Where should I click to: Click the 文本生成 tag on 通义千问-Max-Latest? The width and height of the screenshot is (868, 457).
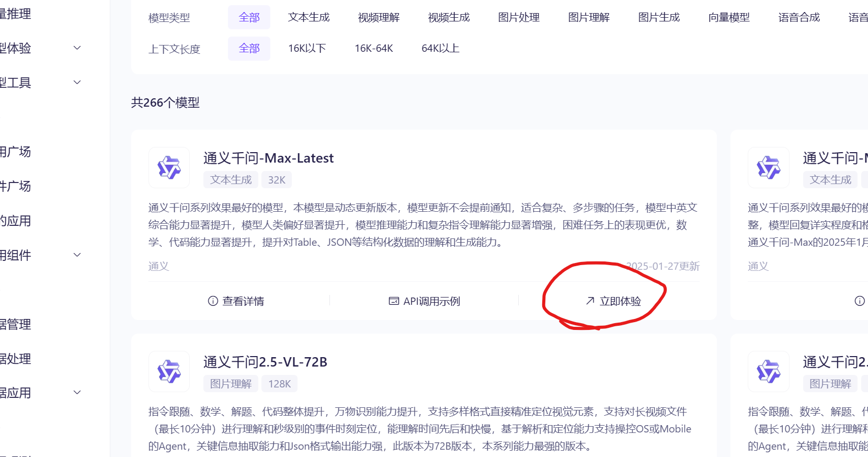tap(231, 179)
